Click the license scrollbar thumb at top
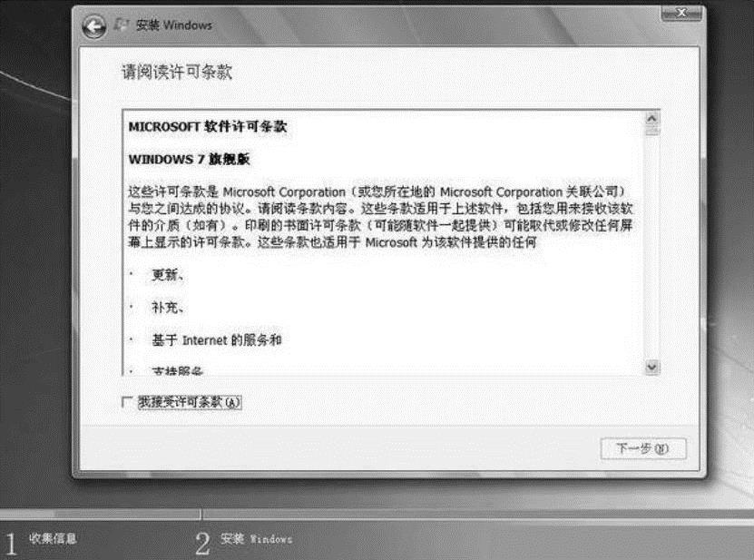The height and width of the screenshot is (560, 754). click(651, 131)
